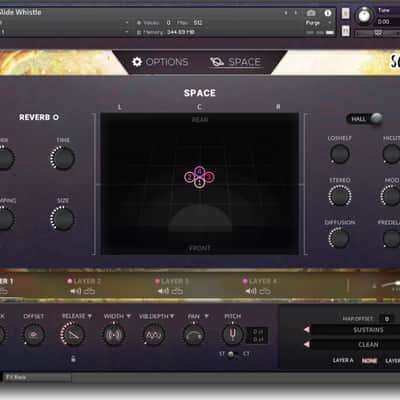Viewport: 400px width, 400px height.
Task: Open the SPACE tab
Action: point(235,62)
